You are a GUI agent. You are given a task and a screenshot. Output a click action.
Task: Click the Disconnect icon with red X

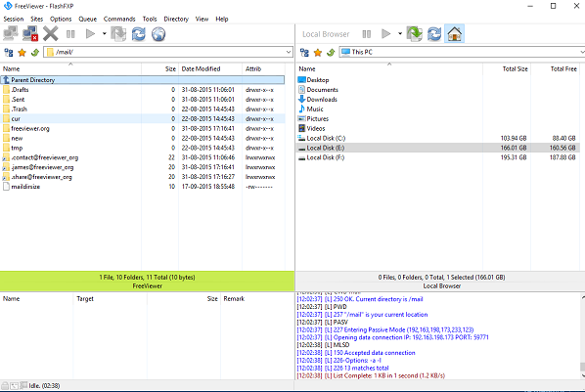click(30, 34)
